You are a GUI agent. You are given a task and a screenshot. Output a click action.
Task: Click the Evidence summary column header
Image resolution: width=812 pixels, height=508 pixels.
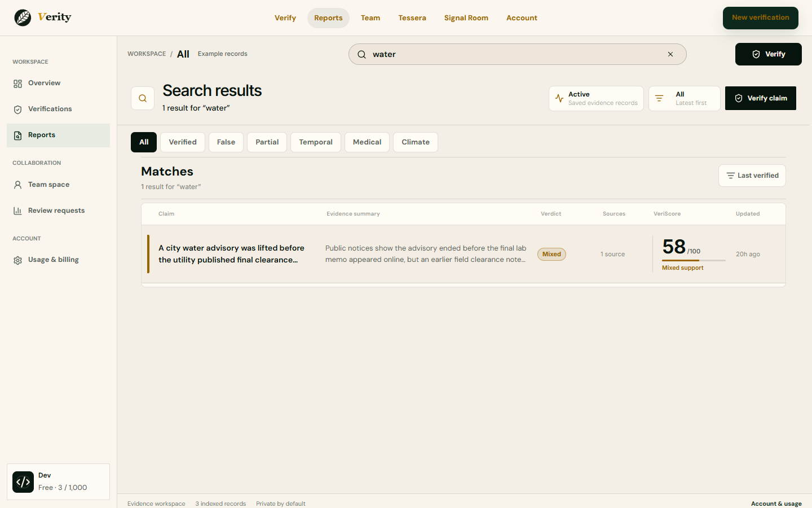[x=353, y=214]
